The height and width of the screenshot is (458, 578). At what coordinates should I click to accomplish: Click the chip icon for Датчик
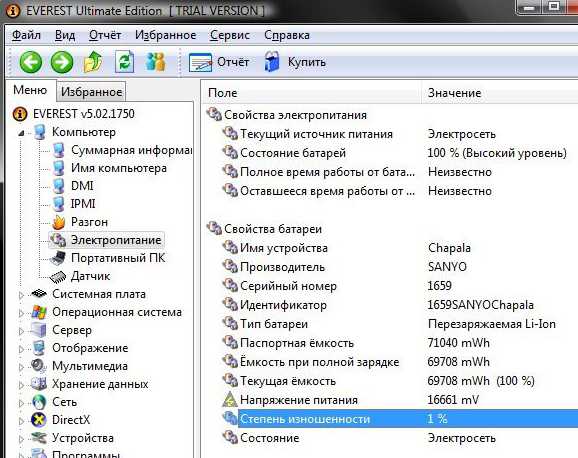(58, 277)
